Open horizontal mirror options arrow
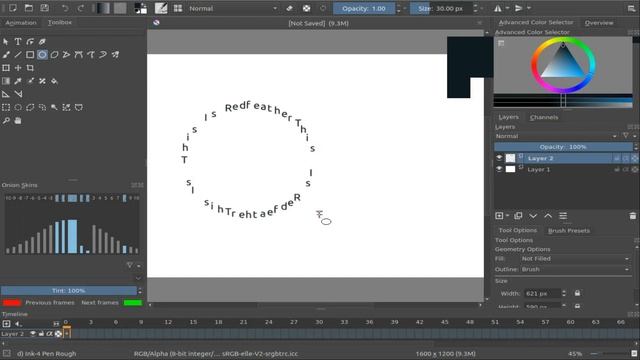The width and height of the screenshot is (640, 360). (x=507, y=8)
